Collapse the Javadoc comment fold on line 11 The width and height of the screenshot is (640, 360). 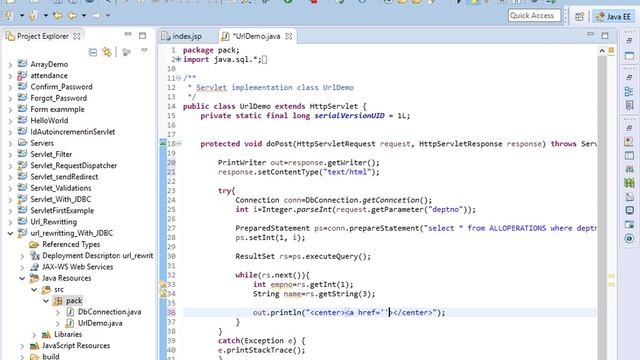click(179, 78)
